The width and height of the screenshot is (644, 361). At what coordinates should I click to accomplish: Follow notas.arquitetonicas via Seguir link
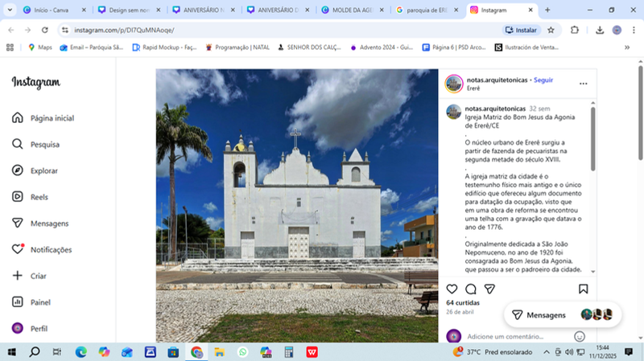click(543, 80)
